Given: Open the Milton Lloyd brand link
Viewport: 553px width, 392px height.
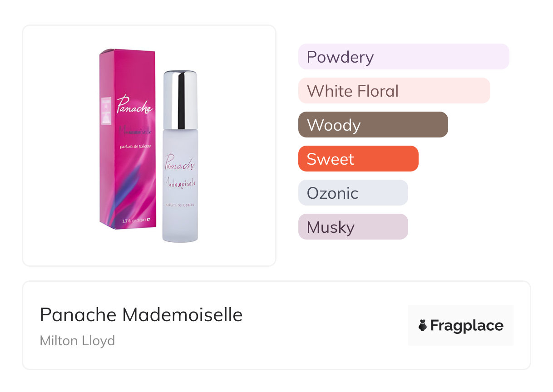Looking at the screenshot, I should point(77,340).
